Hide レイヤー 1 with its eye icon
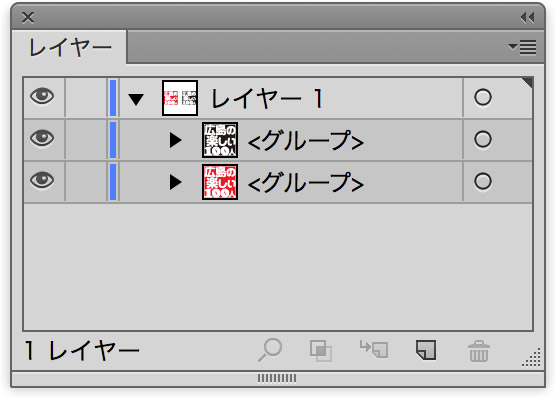The height and width of the screenshot is (398, 556). click(42, 96)
